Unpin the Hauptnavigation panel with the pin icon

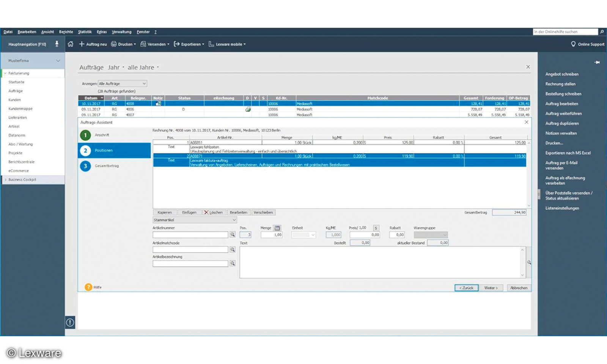(x=57, y=44)
